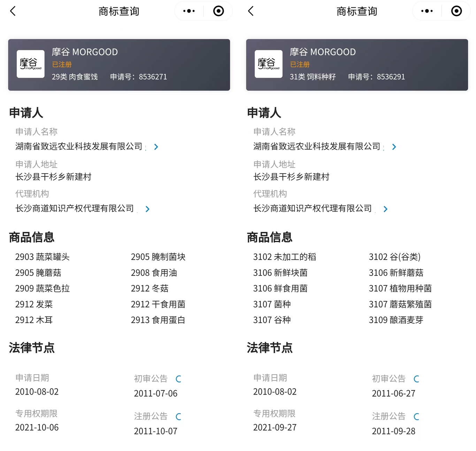476x451 pixels.
Task: Open MORGOOD logo thumbnail for application 8536291
Action: [269, 64]
